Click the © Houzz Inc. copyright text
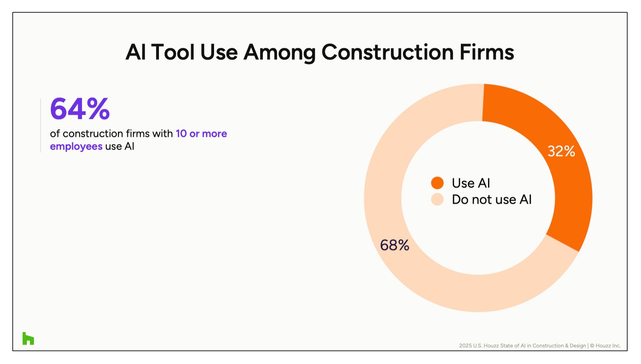Viewport: 641px width, 364px height. 605,346
